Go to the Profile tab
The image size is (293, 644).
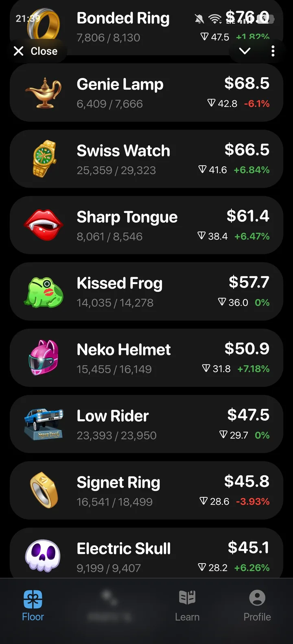pyautogui.click(x=257, y=605)
